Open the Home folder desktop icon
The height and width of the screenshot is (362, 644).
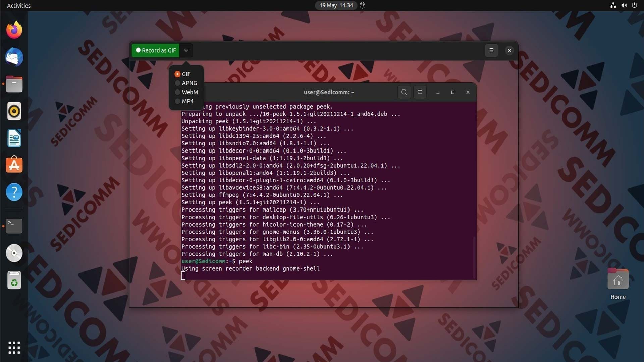618,284
